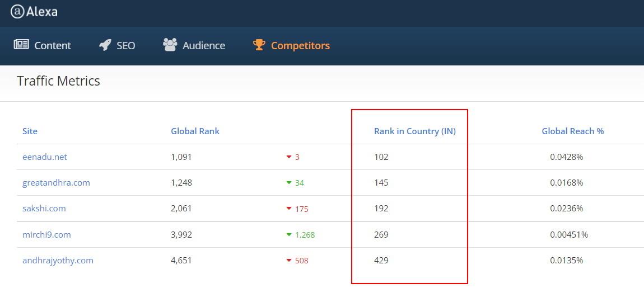Switch to the SEO tab
This screenshot has width=644, height=293.
pos(117,45)
